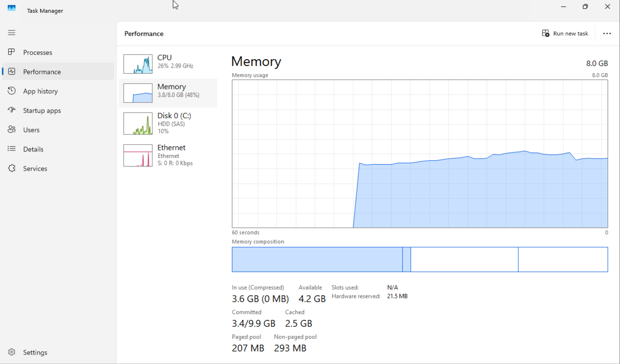
Task: Click the 26% 2.99 GHz CPU text
Action: click(x=175, y=66)
